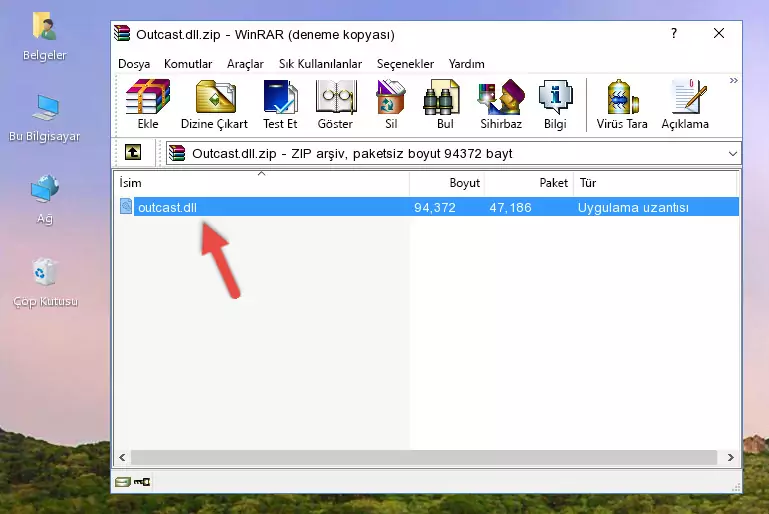Click the Ekle (Add) toolbar icon
The width and height of the screenshot is (769, 514).
point(148,104)
